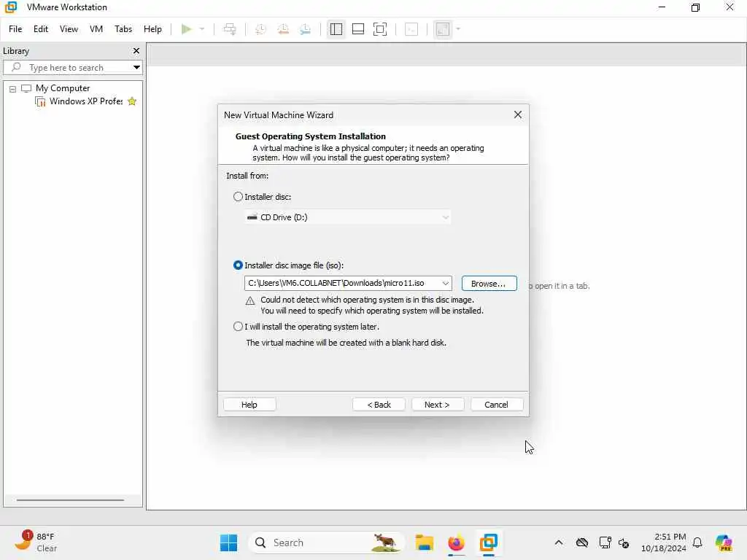Open the Stretch Guest dropdown arrow

pyautogui.click(x=458, y=29)
